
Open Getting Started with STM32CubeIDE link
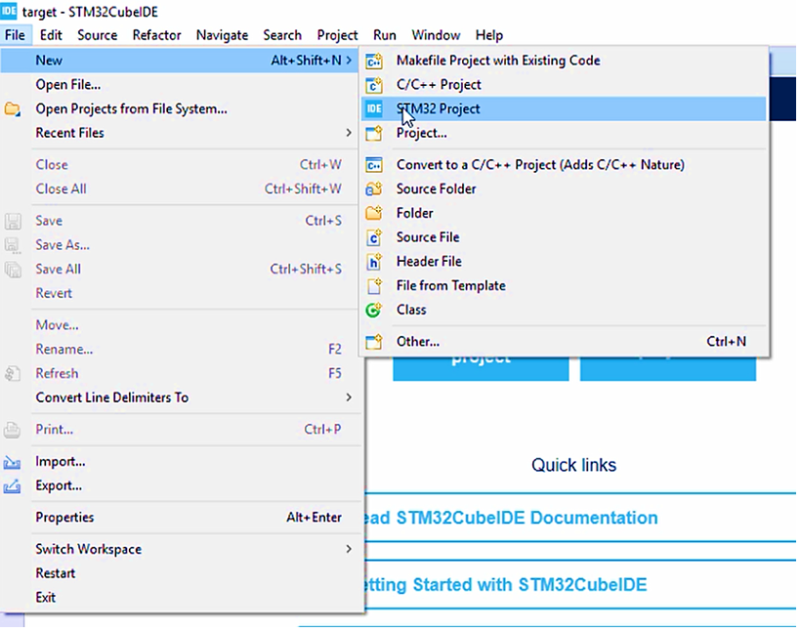[507, 585]
